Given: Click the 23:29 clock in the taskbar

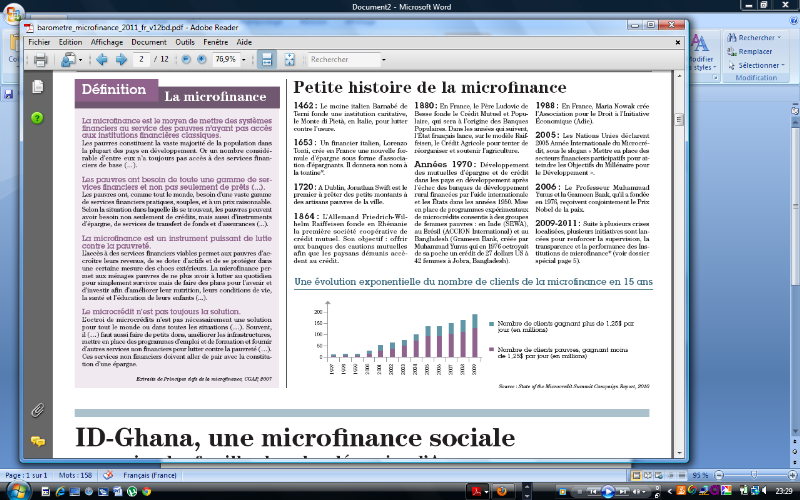Looking at the screenshot, I should tap(784, 491).
